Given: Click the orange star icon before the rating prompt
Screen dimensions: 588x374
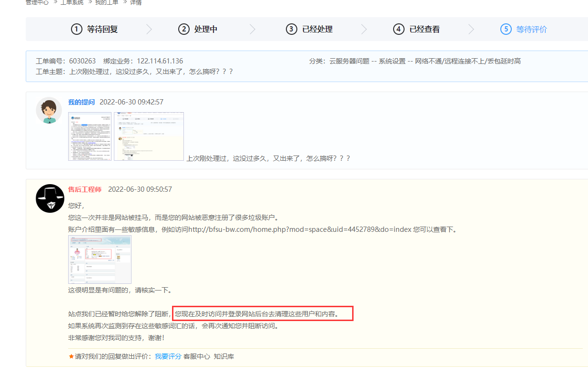Looking at the screenshot, I should (71, 356).
